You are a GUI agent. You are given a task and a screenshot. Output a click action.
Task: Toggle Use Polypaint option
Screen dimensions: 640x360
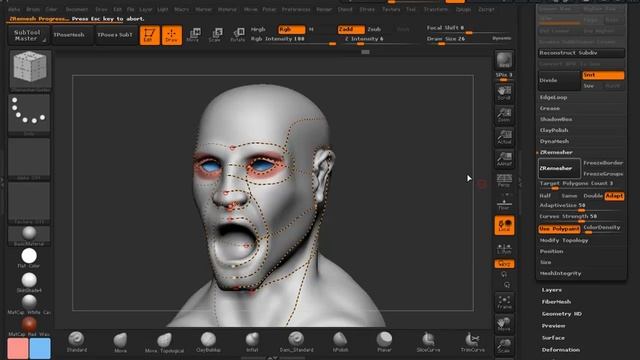point(559,229)
